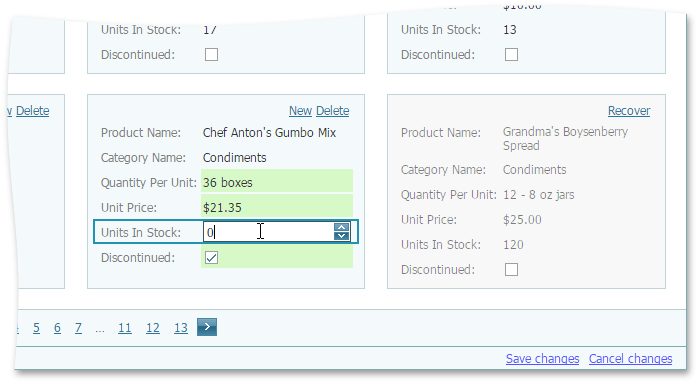Go to page 6
Image resolution: width=700 pixels, height=385 pixels.
click(x=57, y=328)
